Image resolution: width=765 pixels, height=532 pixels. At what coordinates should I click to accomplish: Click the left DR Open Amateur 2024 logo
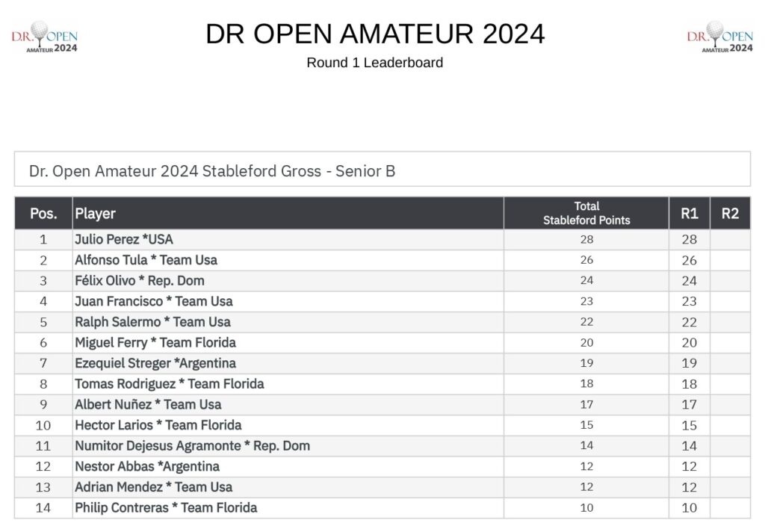[44, 37]
